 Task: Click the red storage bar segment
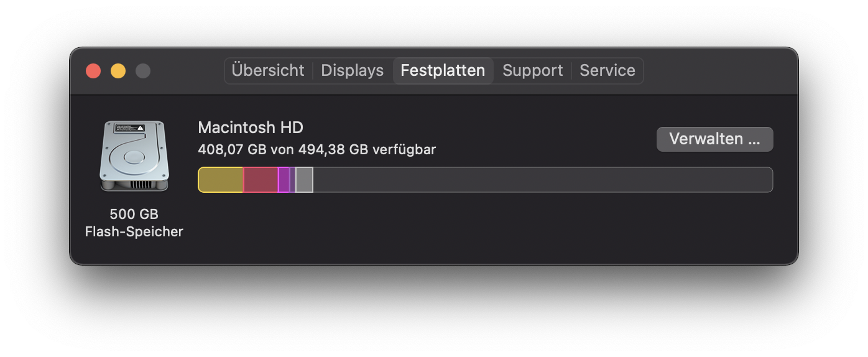coord(261,180)
